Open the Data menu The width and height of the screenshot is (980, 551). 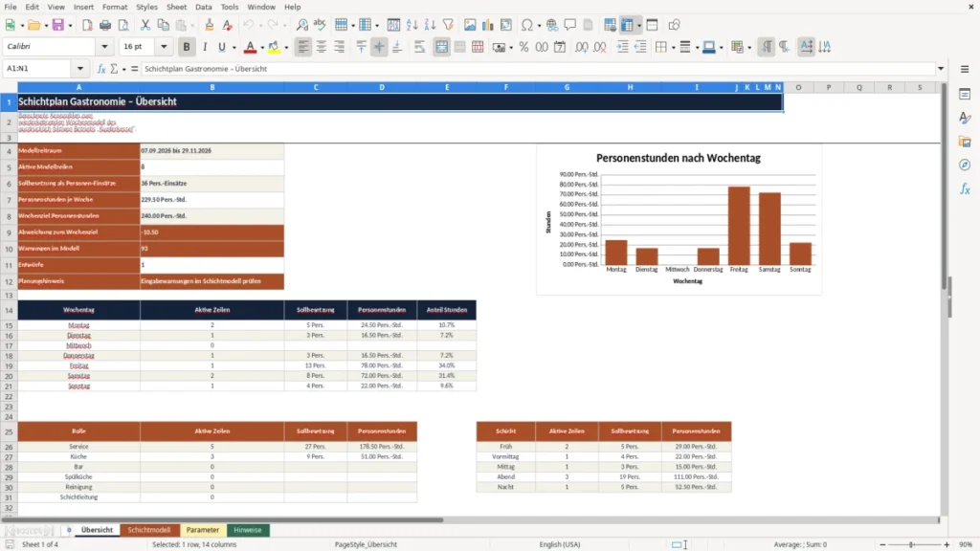tap(203, 7)
